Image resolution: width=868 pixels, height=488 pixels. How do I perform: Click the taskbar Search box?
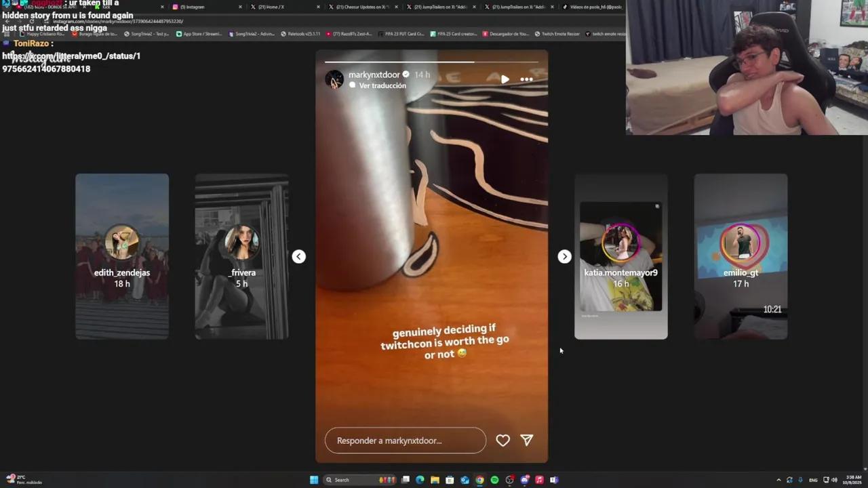click(359, 480)
